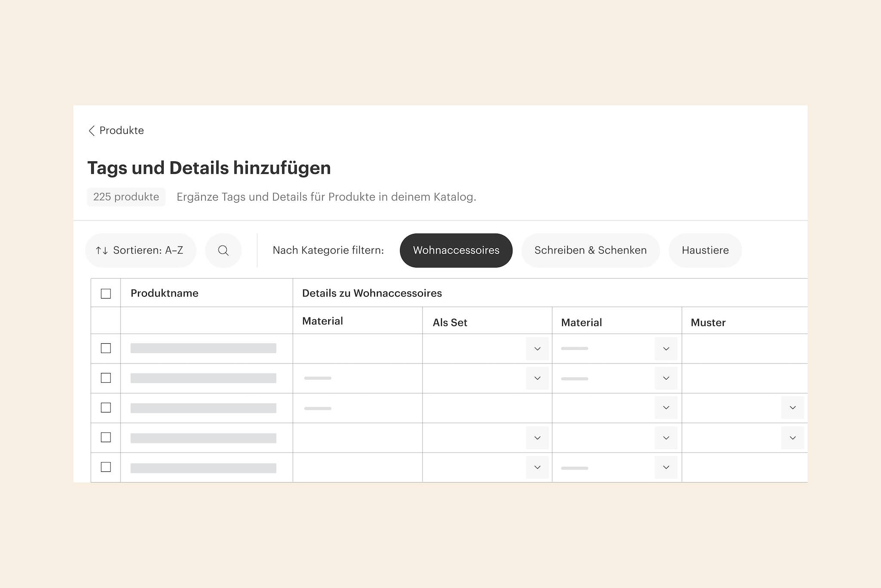
Task: Open Muster dropdown in fourth row
Action: point(792,437)
